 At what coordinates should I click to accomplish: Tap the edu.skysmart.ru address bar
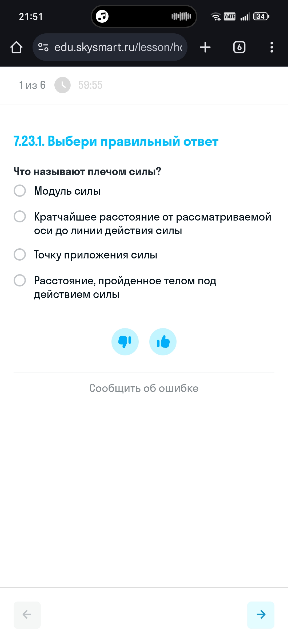pos(110,47)
